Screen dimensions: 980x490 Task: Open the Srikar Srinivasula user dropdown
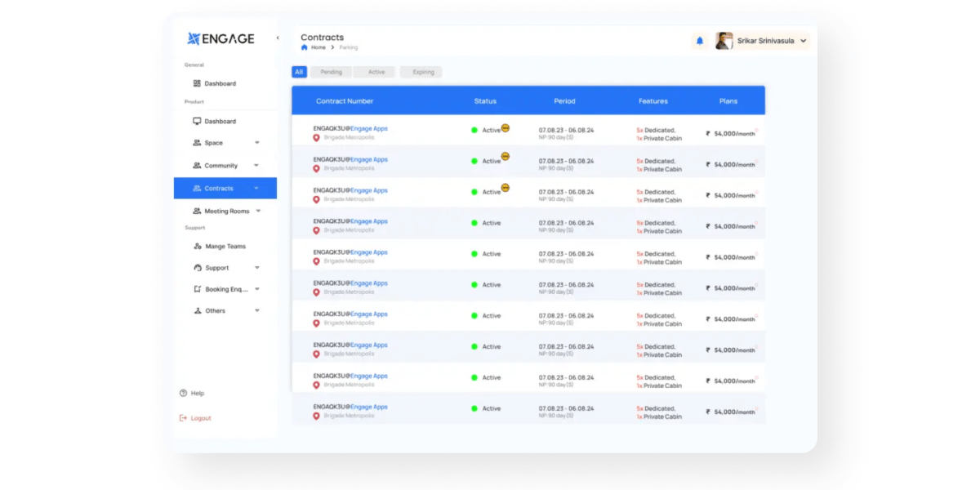804,41
